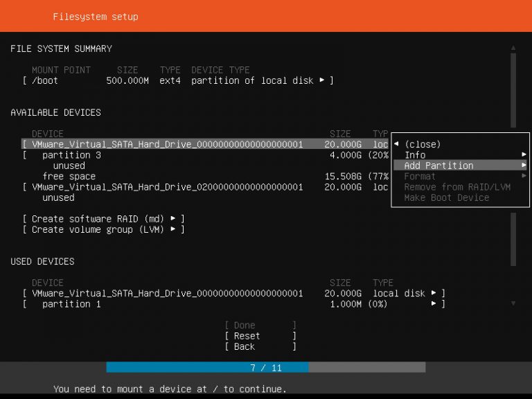The height and width of the screenshot is (399, 532).
Task: Click the scrollbar down arrow
Action: coord(513,303)
